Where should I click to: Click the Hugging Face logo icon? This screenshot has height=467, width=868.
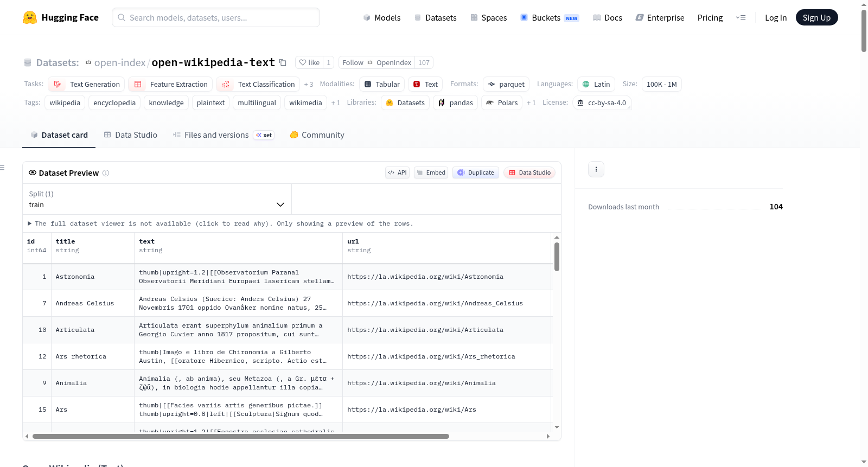(30, 17)
